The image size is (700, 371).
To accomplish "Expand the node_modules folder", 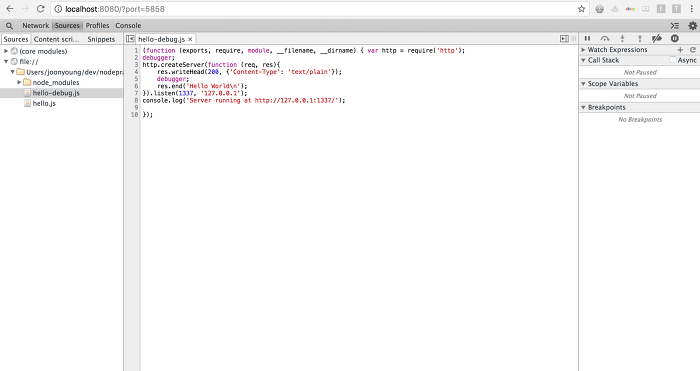I will pyautogui.click(x=19, y=83).
